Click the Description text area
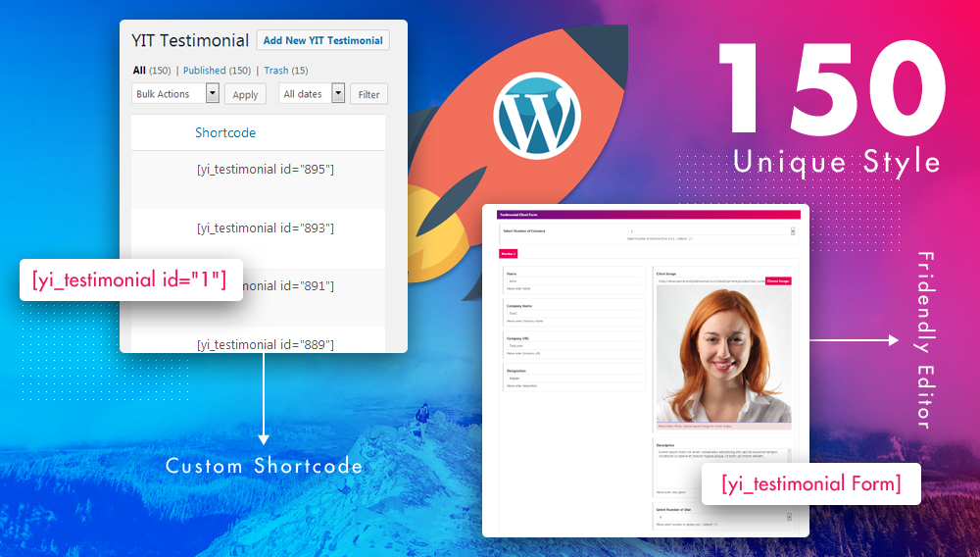Image resolution: width=980 pixels, height=557 pixels. (724, 468)
